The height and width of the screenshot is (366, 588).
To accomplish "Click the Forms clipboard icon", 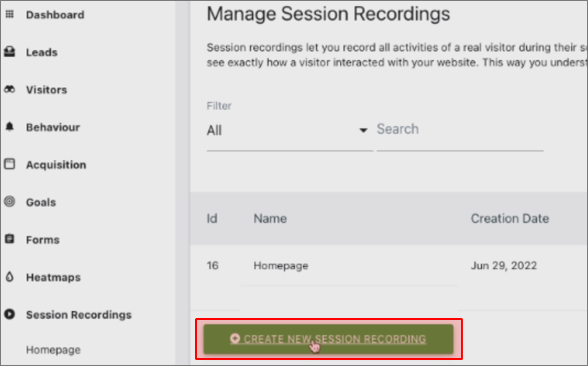I will [9, 239].
